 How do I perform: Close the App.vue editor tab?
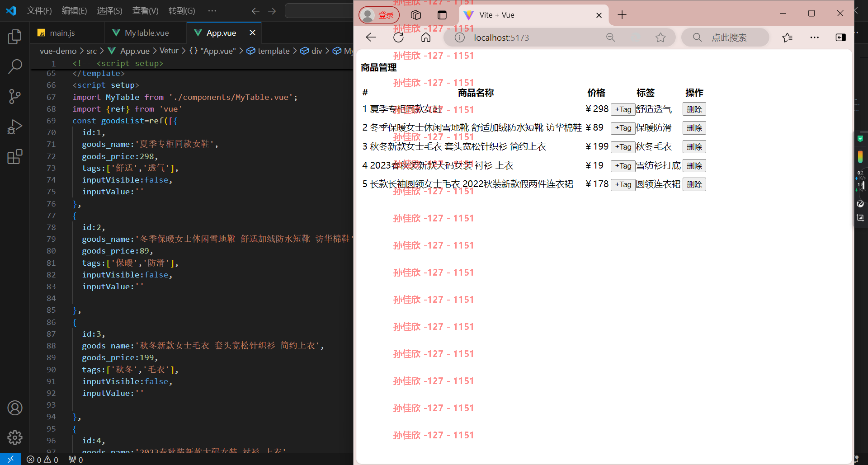[x=252, y=33]
